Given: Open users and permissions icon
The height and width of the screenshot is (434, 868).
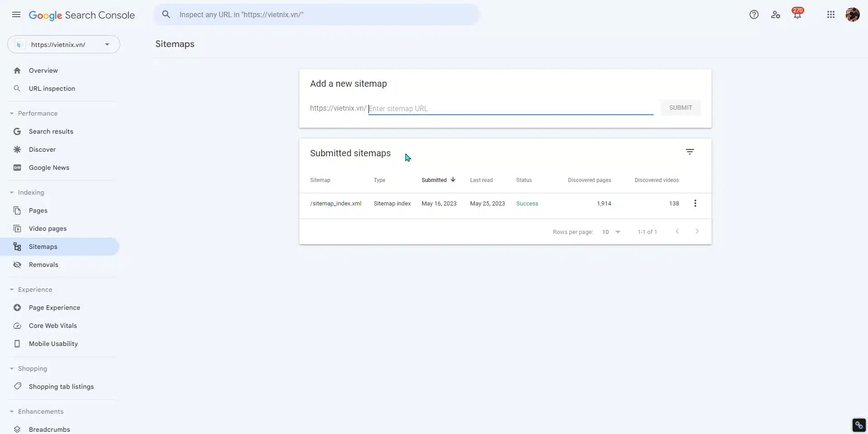Looking at the screenshot, I should [776, 14].
